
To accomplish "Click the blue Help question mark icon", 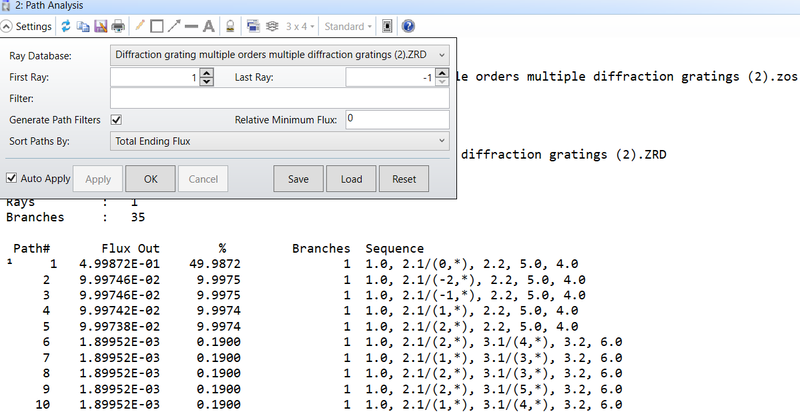I will click(408, 26).
